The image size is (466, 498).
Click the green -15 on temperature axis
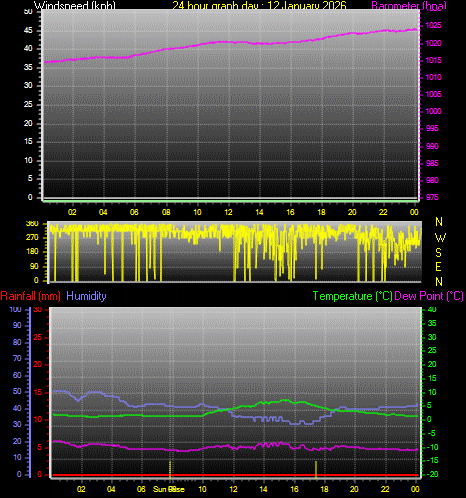point(433,461)
